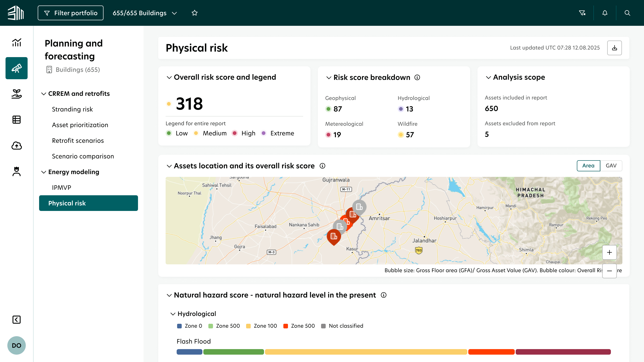644x362 pixels.
Task: Show info for Natural hazard score
Action: click(x=383, y=295)
